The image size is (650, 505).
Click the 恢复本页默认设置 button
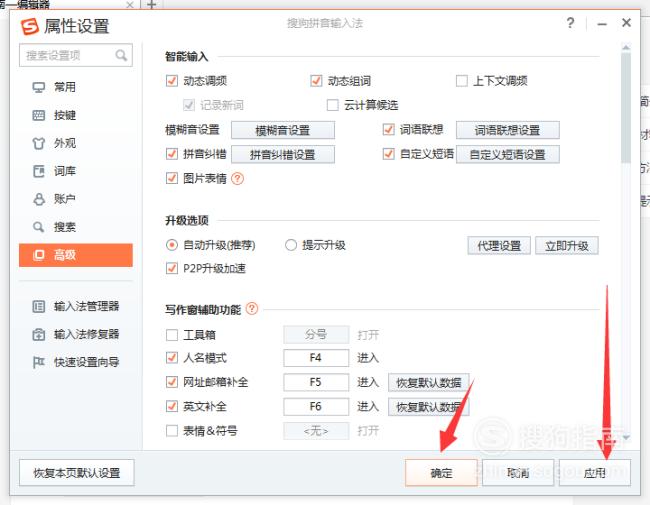(77, 472)
